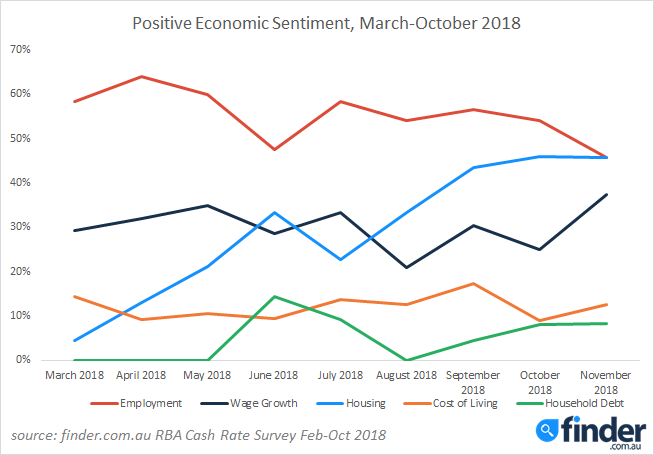The width and height of the screenshot is (654, 455).
Task: Select the November 2018 axis label
Action: [606, 382]
